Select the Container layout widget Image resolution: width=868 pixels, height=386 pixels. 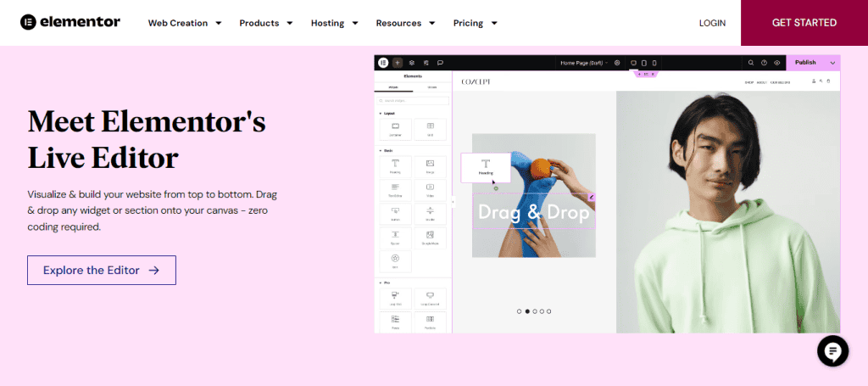(395, 129)
